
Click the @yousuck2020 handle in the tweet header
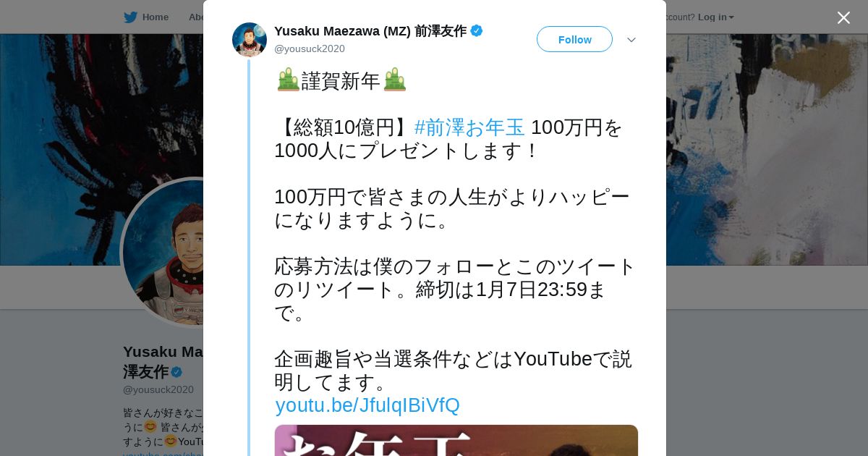tap(310, 48)
